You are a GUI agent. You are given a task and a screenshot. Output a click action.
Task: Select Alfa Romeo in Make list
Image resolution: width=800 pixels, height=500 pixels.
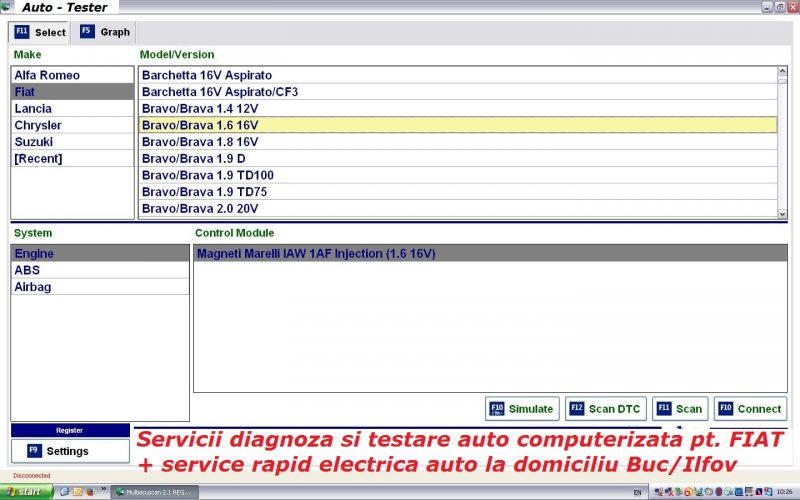72,75
